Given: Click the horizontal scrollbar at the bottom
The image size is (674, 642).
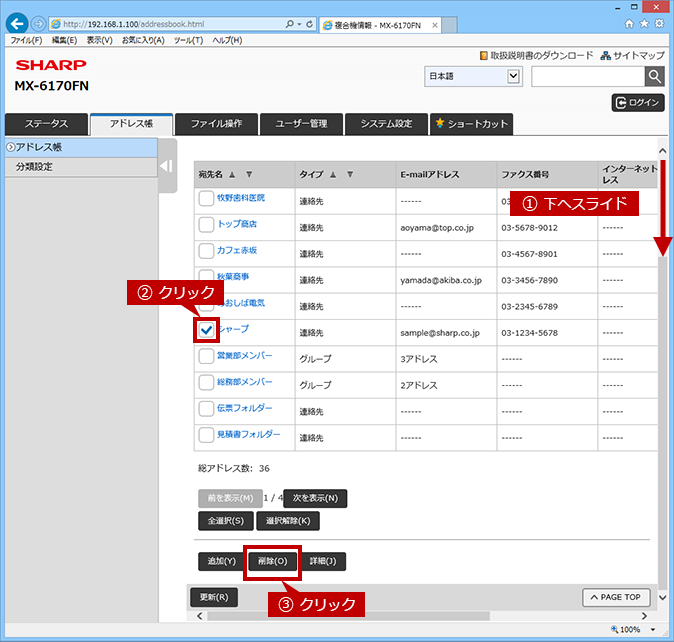Looking at the screenshot, I should (348, 616).
